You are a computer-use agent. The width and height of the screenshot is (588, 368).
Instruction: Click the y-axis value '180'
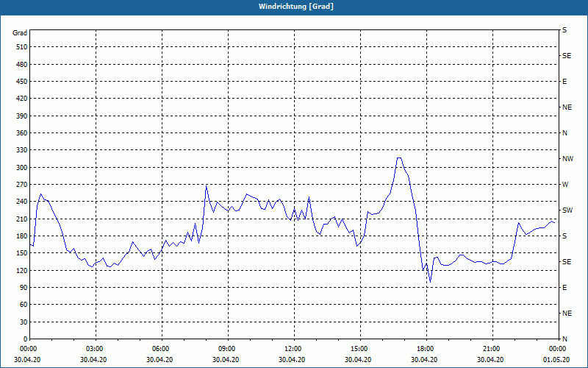tap(22, 236)
